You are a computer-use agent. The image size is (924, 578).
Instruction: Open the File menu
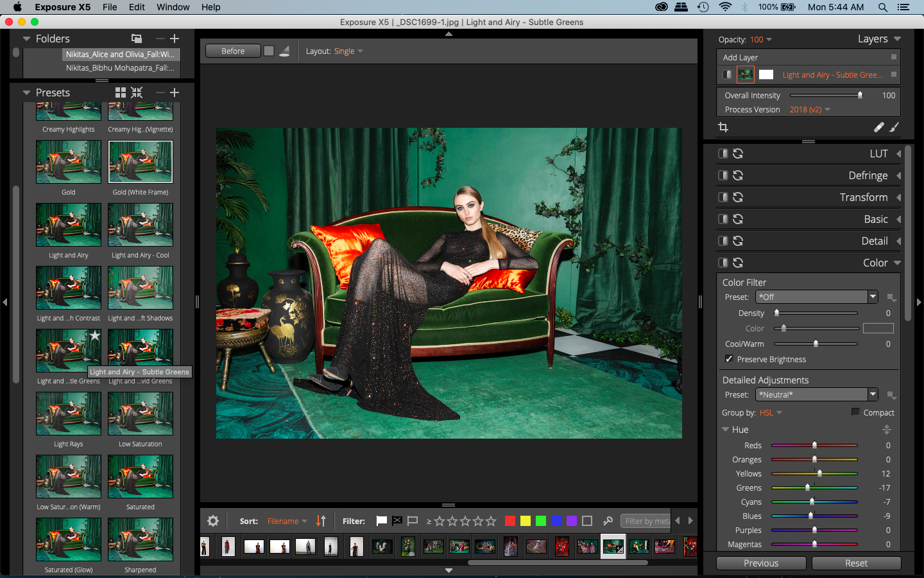[110, 7]
